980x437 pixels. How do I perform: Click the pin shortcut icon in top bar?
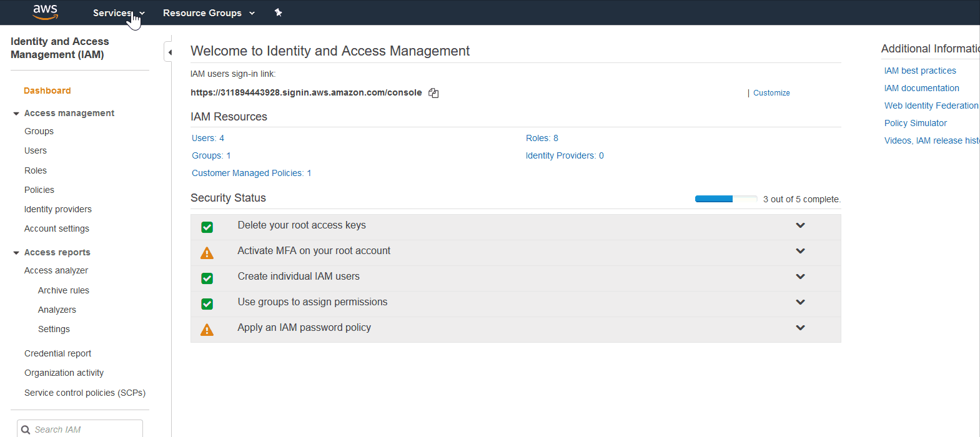[279, 12]
